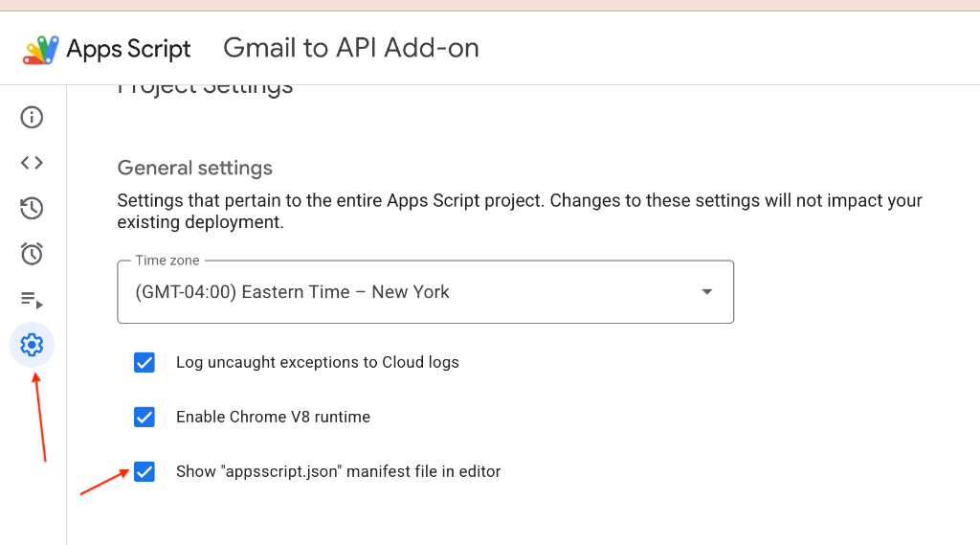Open the Overview info icon in sidebar
The width and height of the screenshot is (980, 545).
pyautogui.click(x=32, y=117)
